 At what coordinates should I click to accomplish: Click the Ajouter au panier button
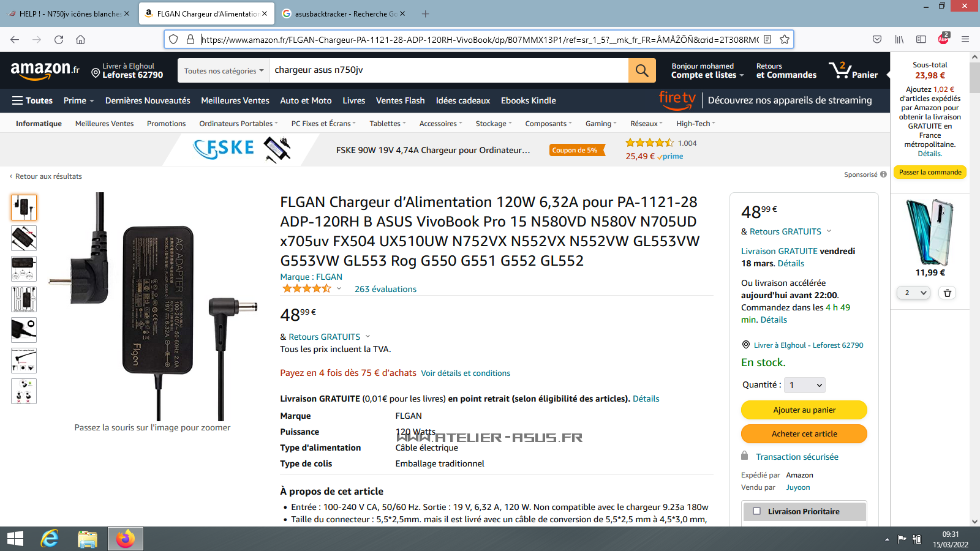(x=804, y=410)
